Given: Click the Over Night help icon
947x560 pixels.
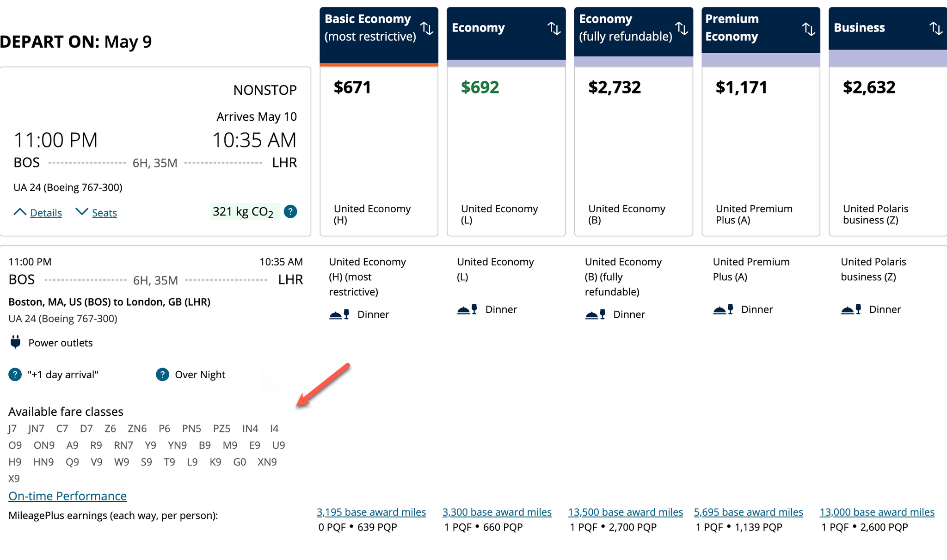Looking at the screenshot, I should pyautogui.click(x=162, y=375).
